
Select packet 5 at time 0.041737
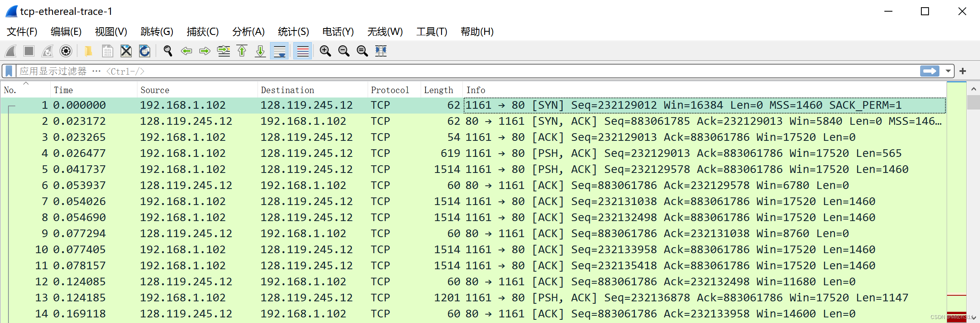click(473, 169)
